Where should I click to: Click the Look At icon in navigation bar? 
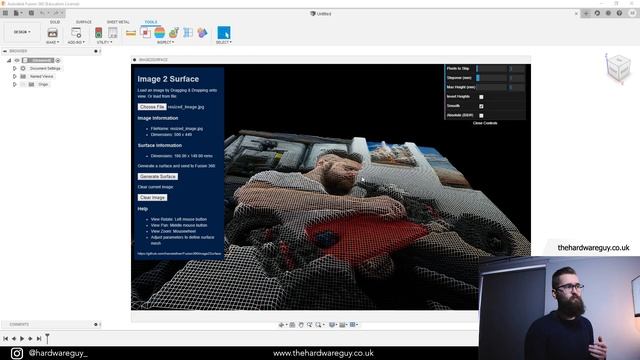(x=292, y=325)
